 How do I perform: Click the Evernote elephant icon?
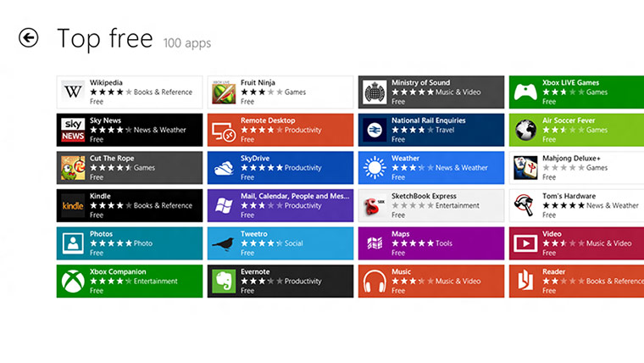coord(224,281)
